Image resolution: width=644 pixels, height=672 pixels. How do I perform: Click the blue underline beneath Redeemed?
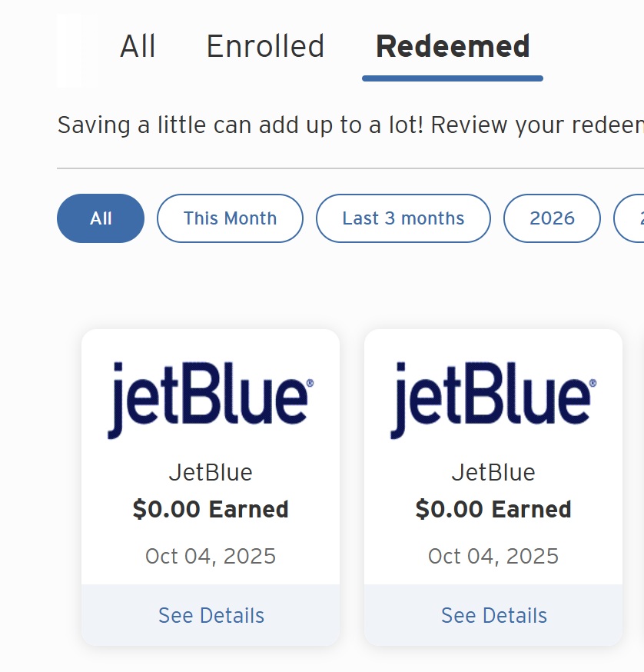coord(453,78)
